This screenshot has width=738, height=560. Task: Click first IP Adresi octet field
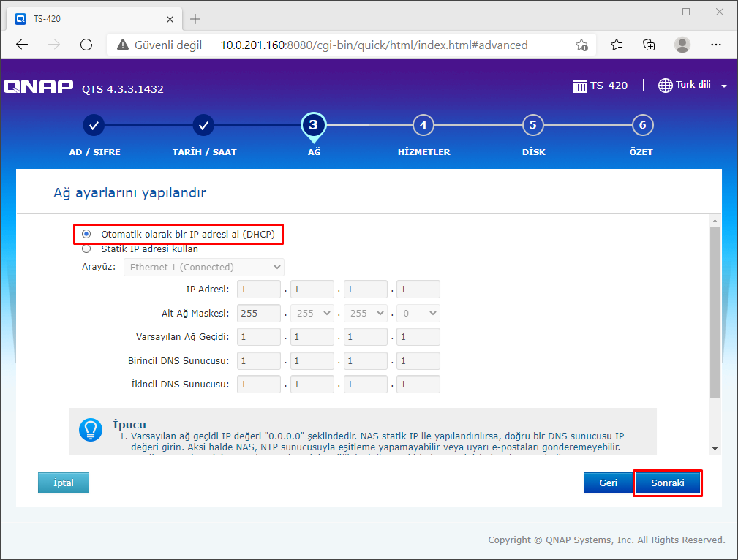pos(259,290)
